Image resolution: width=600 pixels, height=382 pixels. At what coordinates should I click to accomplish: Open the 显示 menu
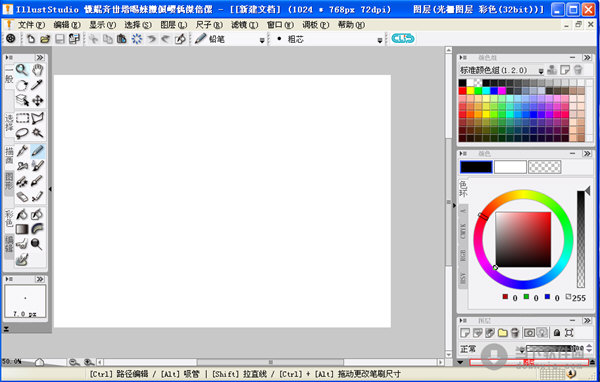pyautogui.click(x=103, y=25)
